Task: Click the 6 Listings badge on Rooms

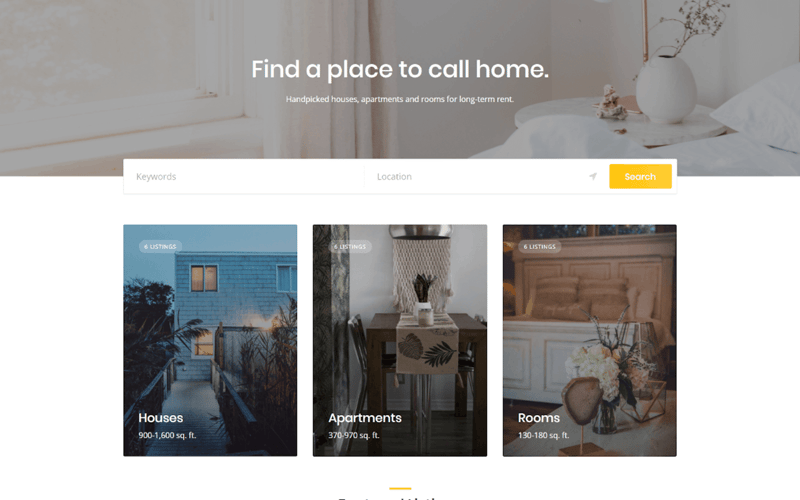Action: [540, 246]
